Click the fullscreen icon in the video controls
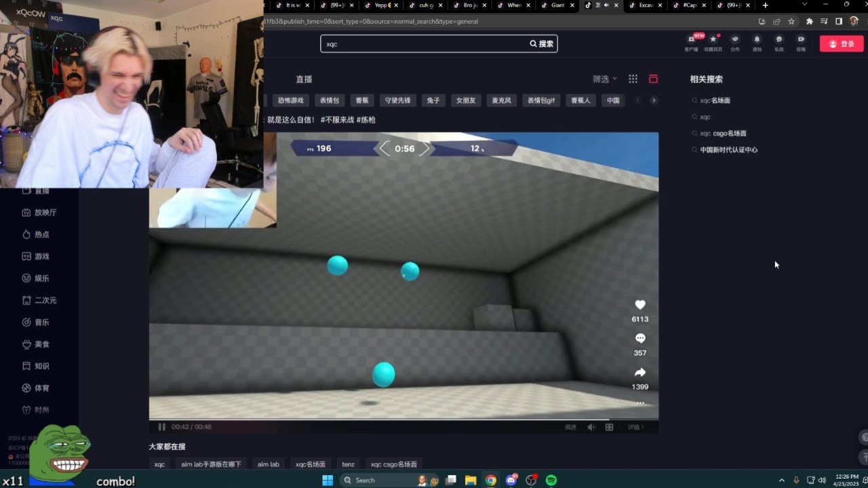 click(x=609, y=427)
